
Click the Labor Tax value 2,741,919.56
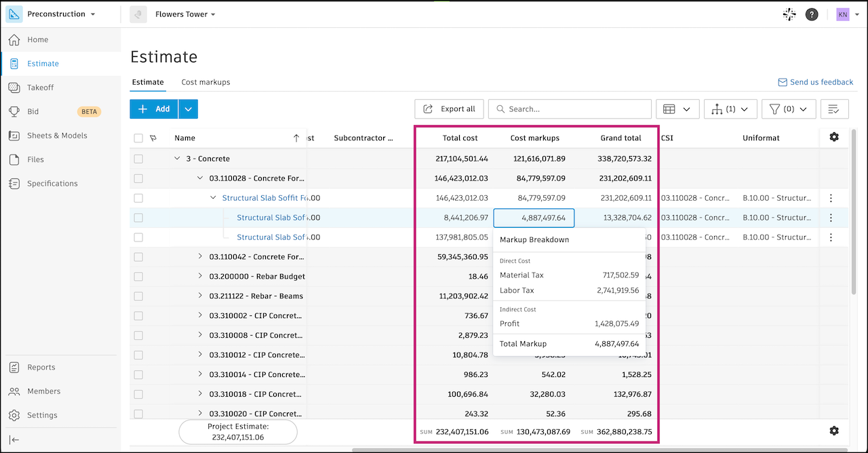pos(618,291)
